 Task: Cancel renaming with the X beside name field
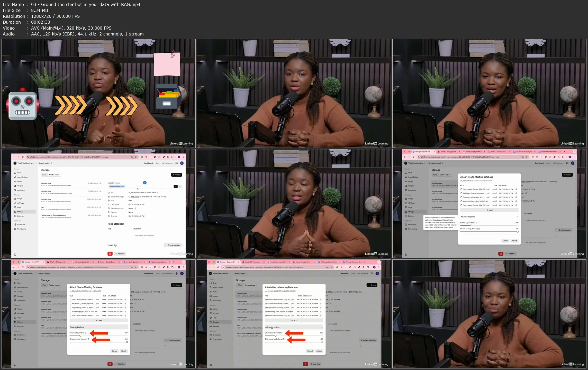click(180, 186)
